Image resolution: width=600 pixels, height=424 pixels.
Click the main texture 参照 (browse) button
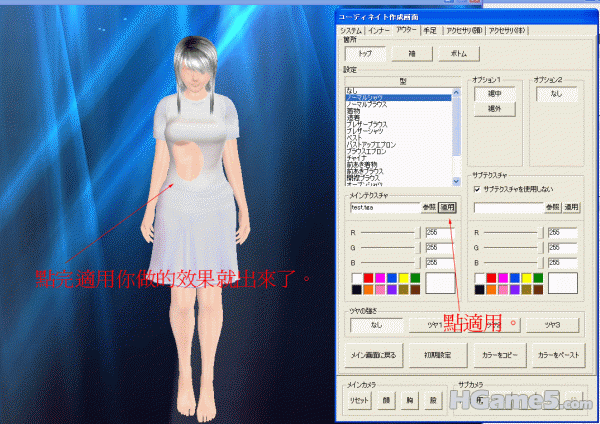point(429,207)
